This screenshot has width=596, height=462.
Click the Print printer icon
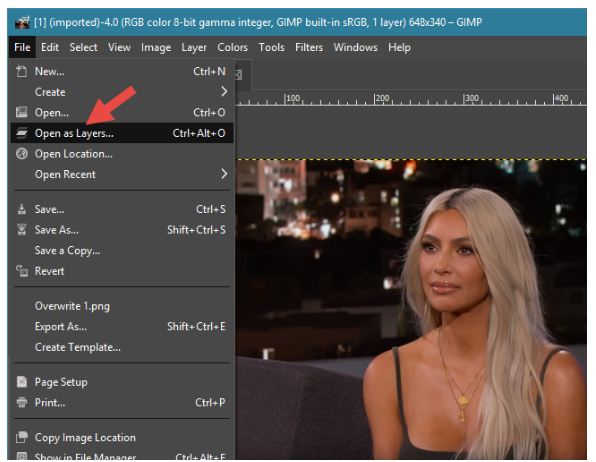coord(22,402)
